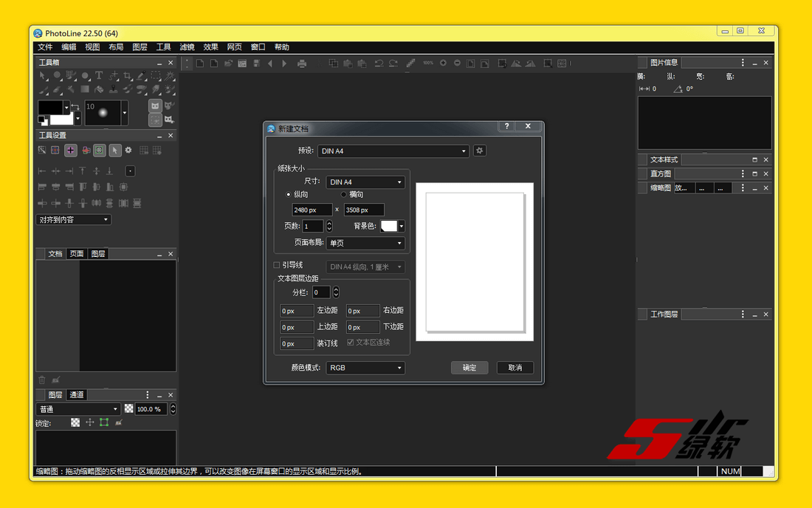
Task: Open the 滤镜 menu
Action: pyautogui.click(x=187, y=47)
